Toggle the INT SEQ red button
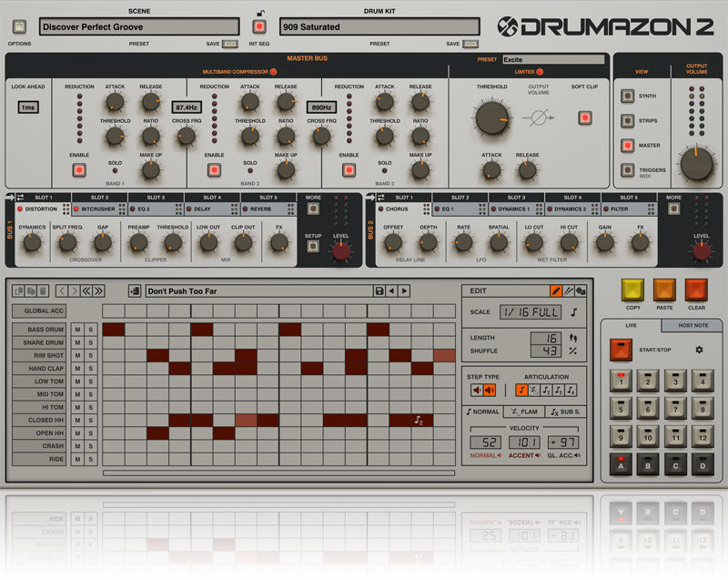Viewport: 728px width, 580px height. coord(259,26)
